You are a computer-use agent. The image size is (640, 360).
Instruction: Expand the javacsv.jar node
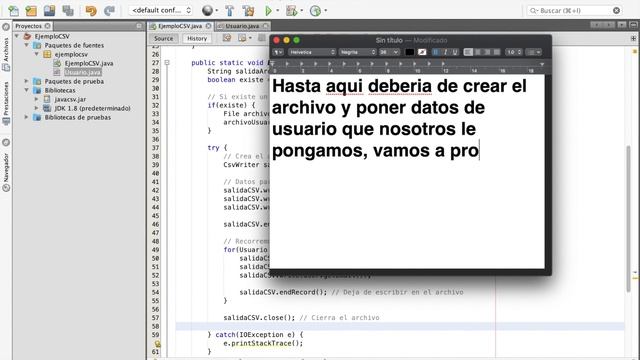(x=36, y=99)
